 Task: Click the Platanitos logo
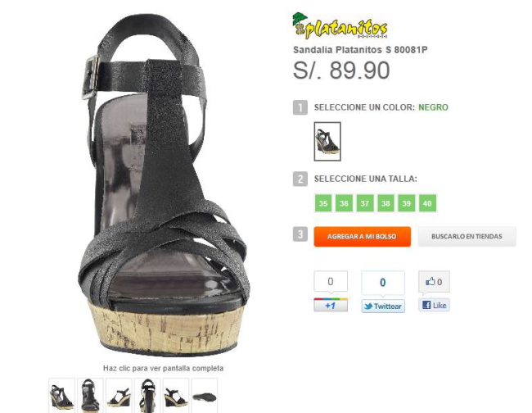click(340, 26)
